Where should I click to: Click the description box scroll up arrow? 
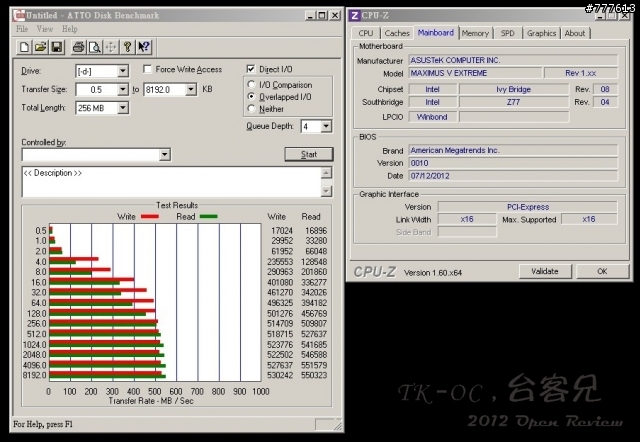point(326,173)
